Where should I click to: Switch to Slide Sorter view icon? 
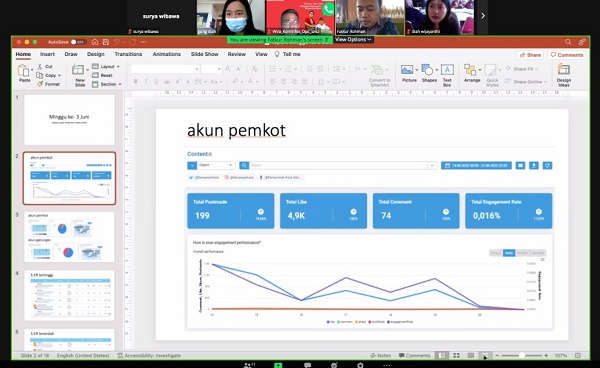456,355
